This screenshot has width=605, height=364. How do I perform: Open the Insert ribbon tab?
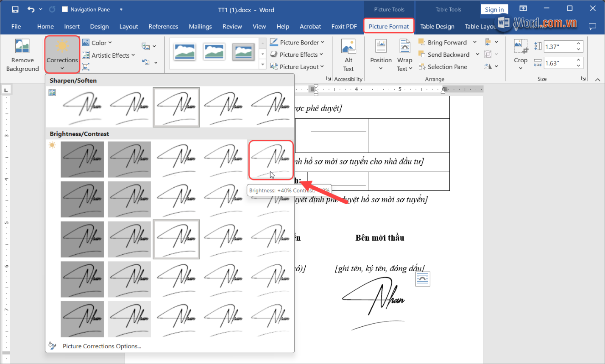72,26
